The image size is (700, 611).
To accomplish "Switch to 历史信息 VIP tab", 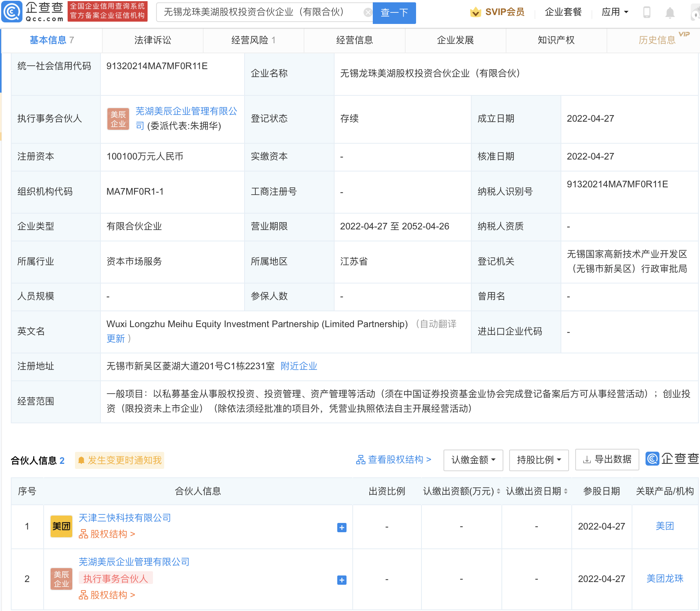I will coord(657,40).
